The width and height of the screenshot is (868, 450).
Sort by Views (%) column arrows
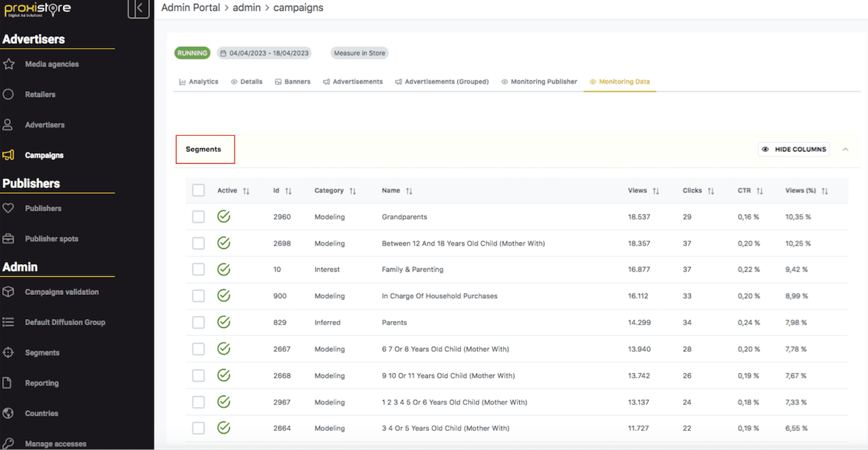click(x=825, y=191)
